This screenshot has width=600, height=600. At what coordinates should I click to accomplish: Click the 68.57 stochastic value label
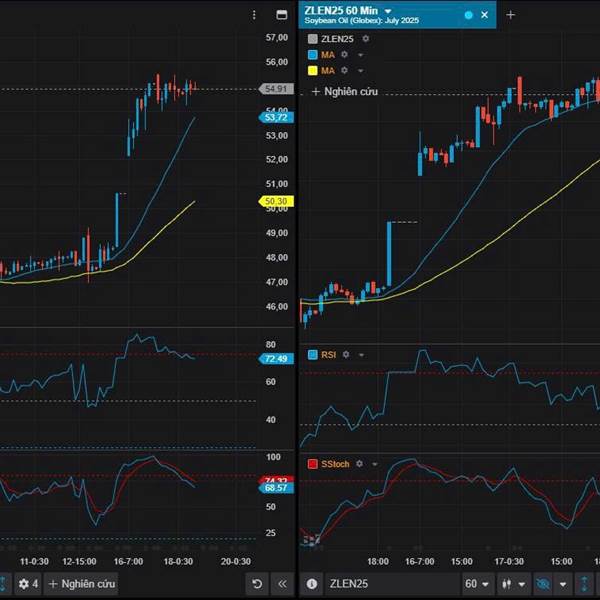point(276,488)
